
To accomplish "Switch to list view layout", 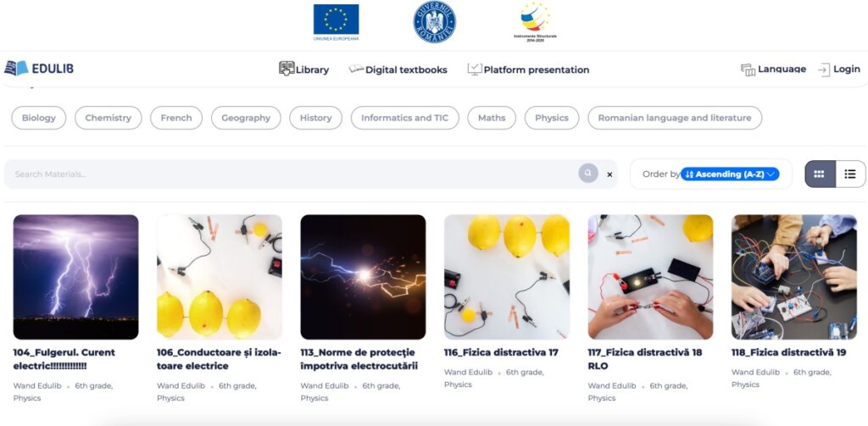I will [x=850, y=174].
